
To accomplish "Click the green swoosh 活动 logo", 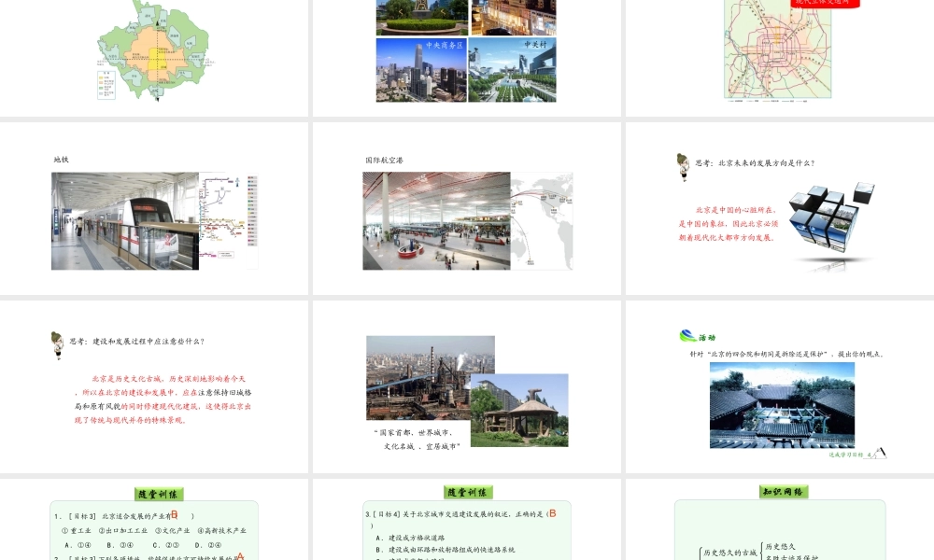I will tap(687, 337).
